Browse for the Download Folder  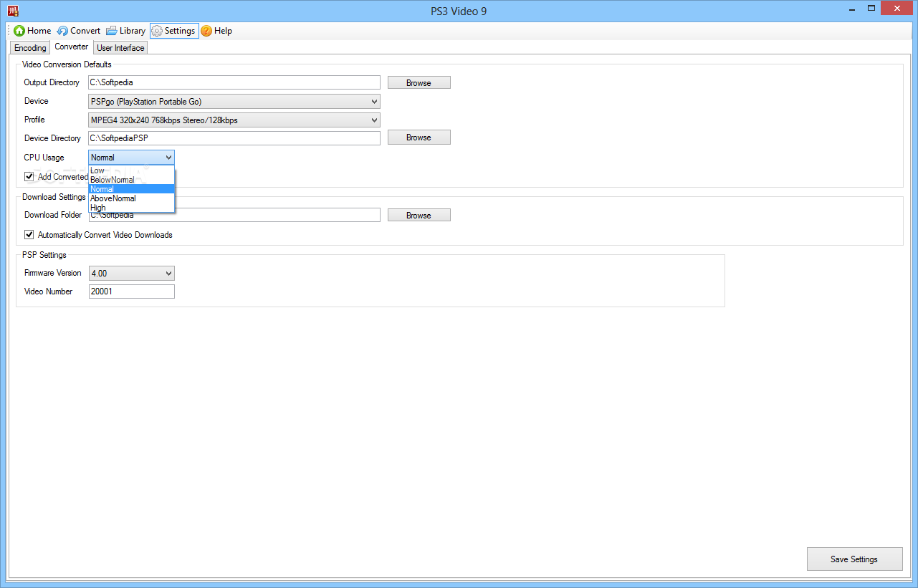[419, 215]
